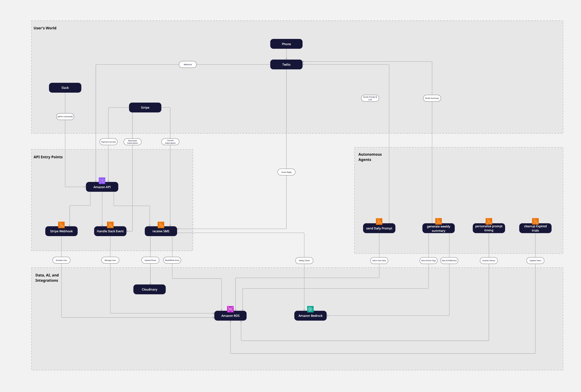
Task: Click the purple Amazon API Gateway icon
Action: tap(102, 180)
